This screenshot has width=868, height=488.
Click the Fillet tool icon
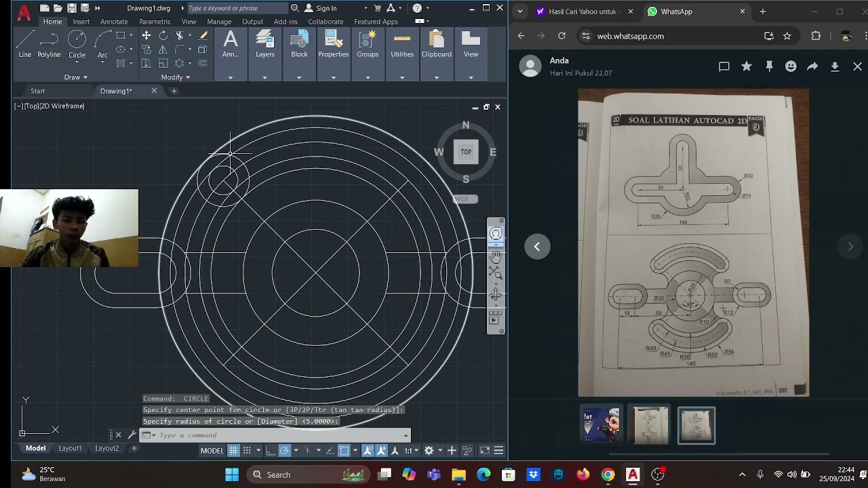point(179,49)
